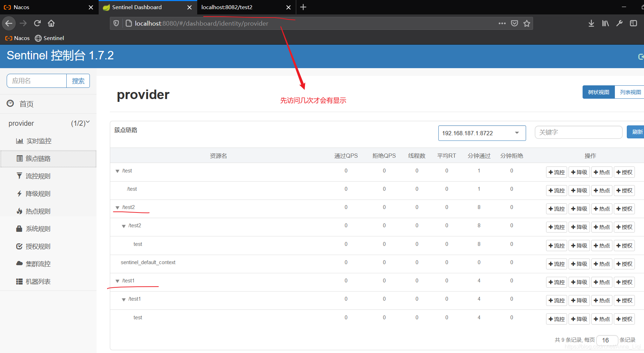
Task: Click the 应用名 search input
Action: (x=36, y=81)
